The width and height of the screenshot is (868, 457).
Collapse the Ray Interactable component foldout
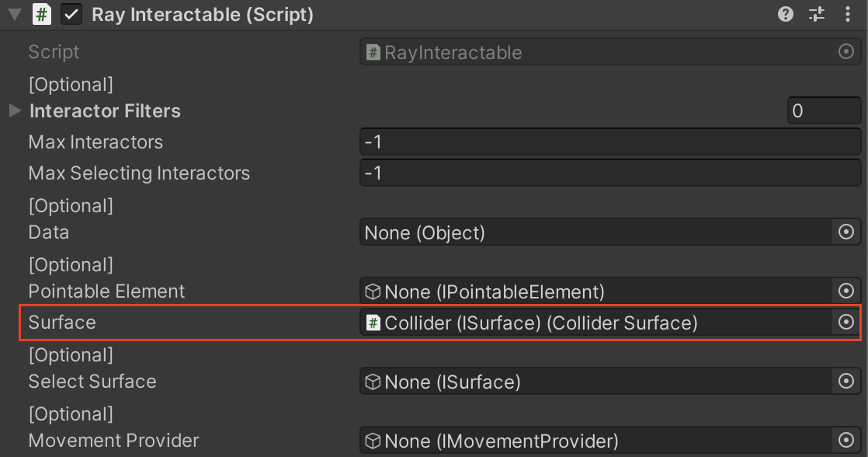click(x=15, y=14)
